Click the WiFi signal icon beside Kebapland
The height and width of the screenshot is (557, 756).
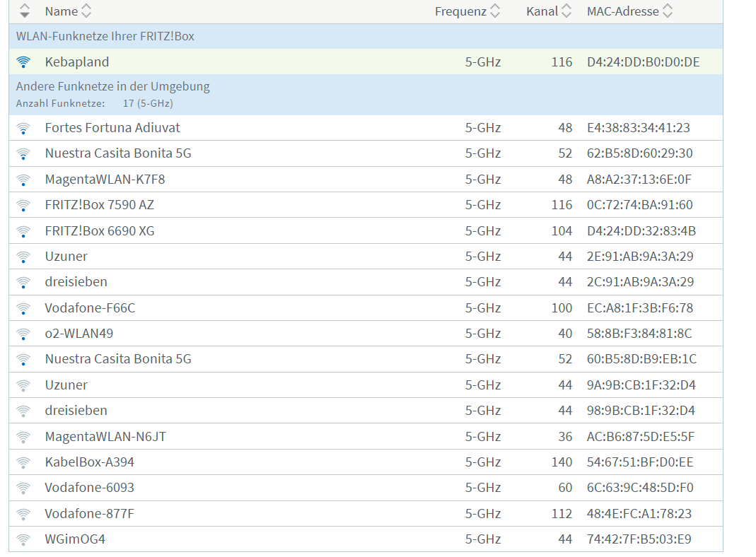coord(23,61)
